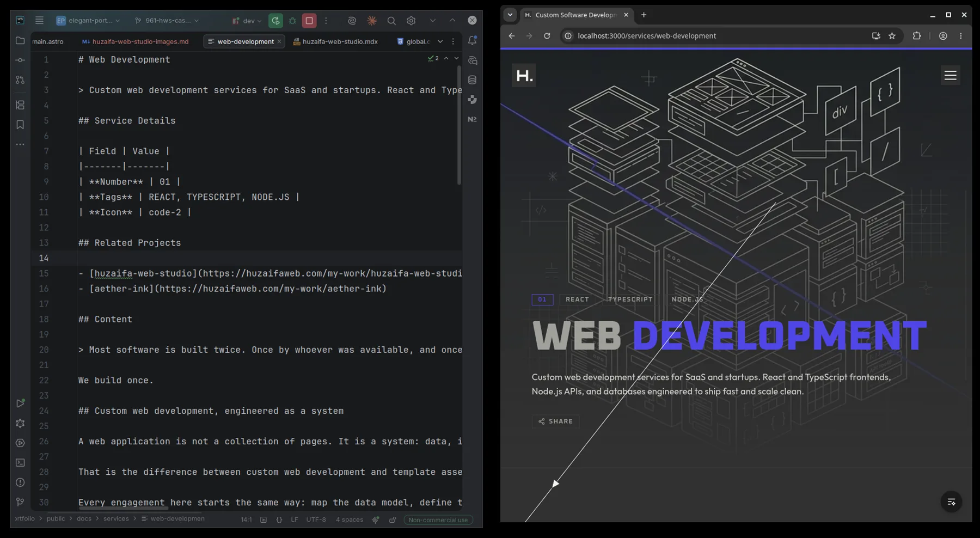Open the Git tool window icon
This screenshot has height=538, width=980.
point(20,502)
